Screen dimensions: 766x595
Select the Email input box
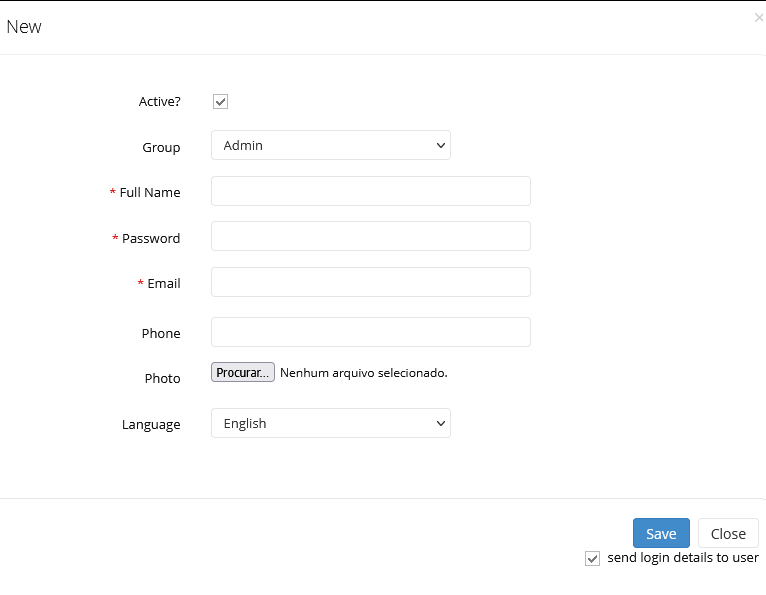370,282
